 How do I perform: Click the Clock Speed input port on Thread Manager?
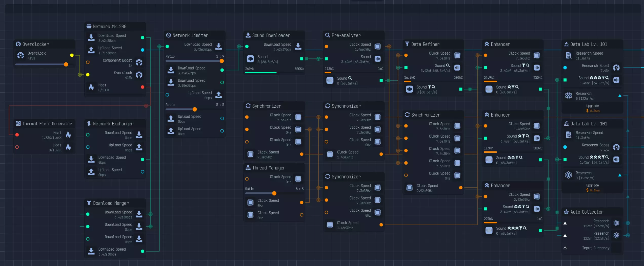[247, 179]
